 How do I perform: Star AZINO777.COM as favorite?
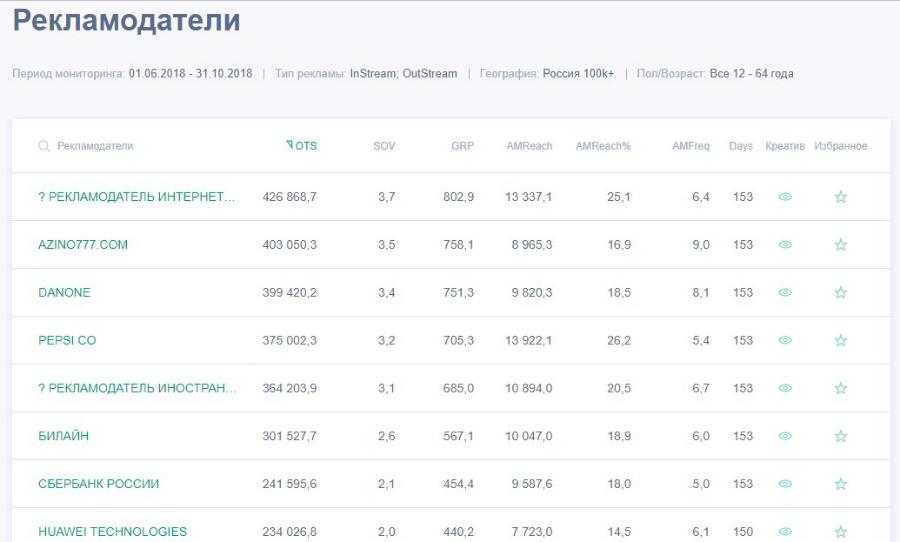[x=840, y=245]
